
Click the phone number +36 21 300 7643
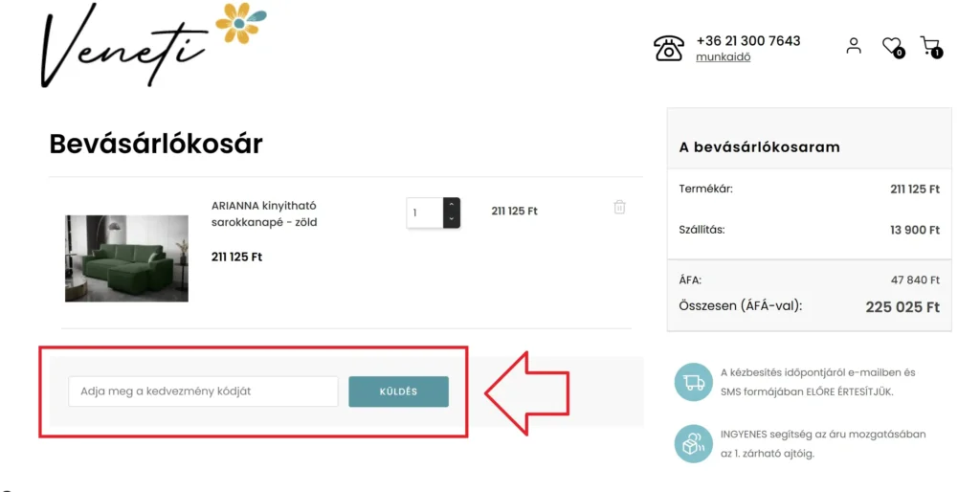click(x=747, y=41)
